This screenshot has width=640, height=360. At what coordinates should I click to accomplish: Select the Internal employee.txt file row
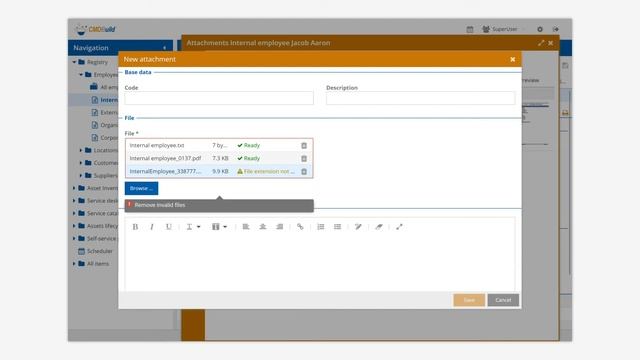[x=219, y=146]
